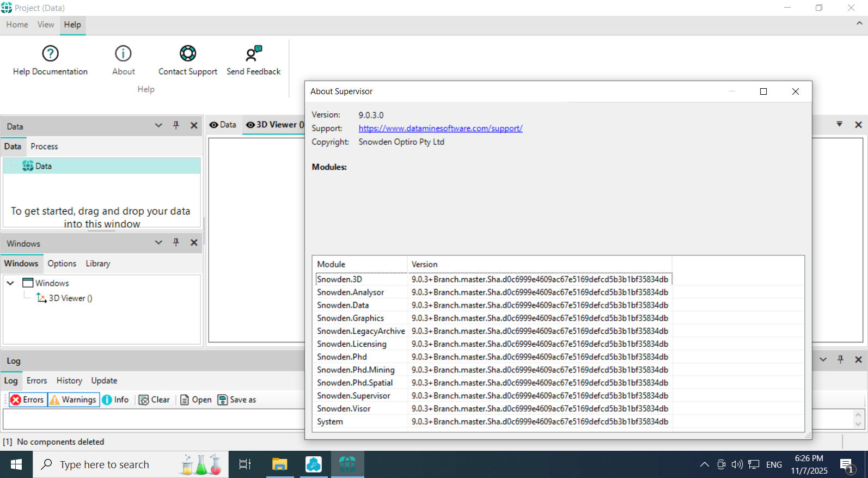Open the Windows Start menu
The height and width of the screenshot is (478, 868).
click(16, 464)
